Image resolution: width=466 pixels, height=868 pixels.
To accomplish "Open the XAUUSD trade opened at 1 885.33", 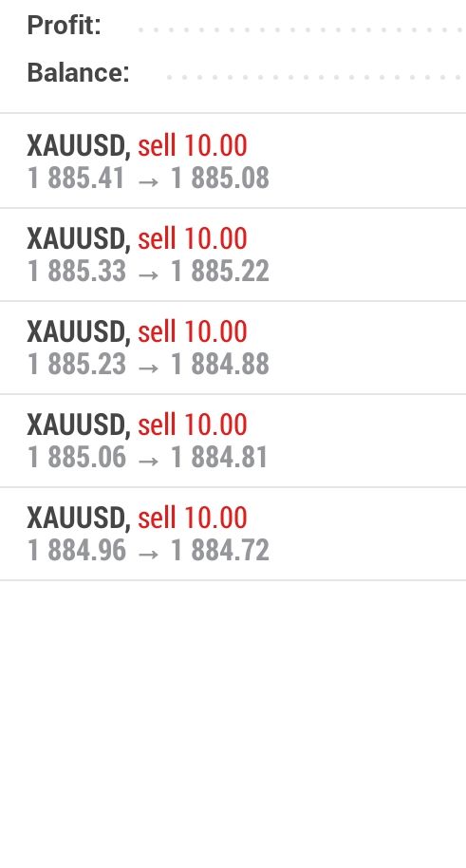I will coord(233,255).
